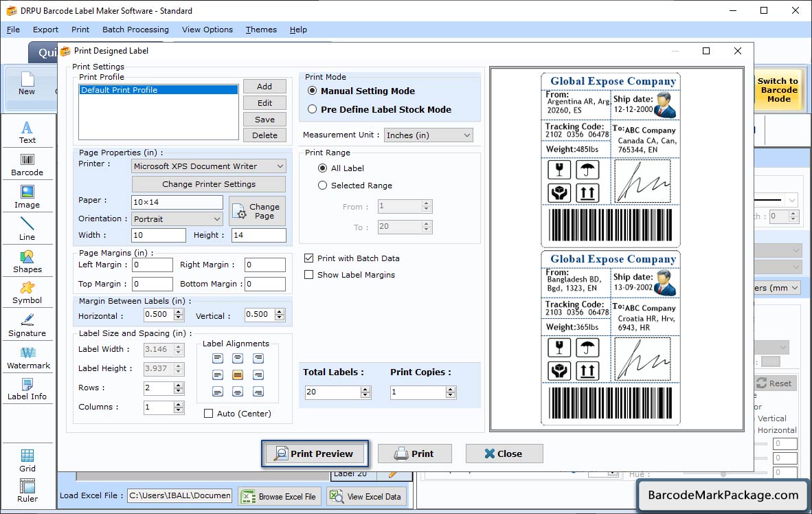This screenshot has width=812, height=514.
Task: Select Default Print Profile entry
Action: point(159,90)
